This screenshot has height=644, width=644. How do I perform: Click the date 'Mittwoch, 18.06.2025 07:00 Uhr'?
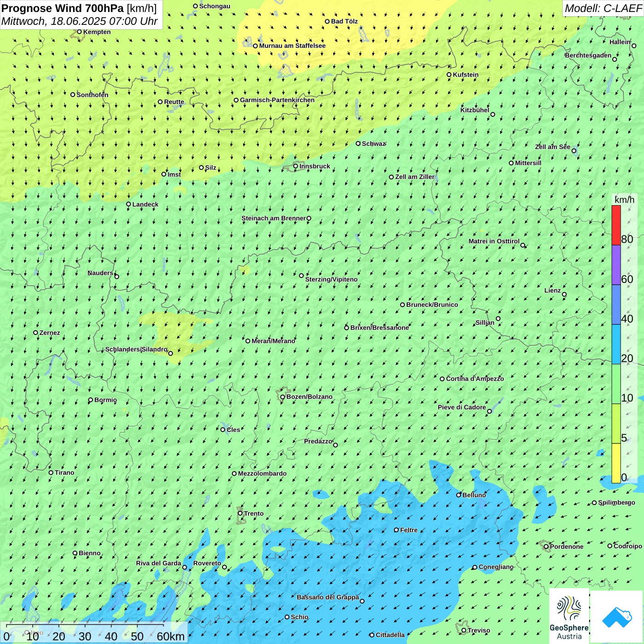[80, 21]
